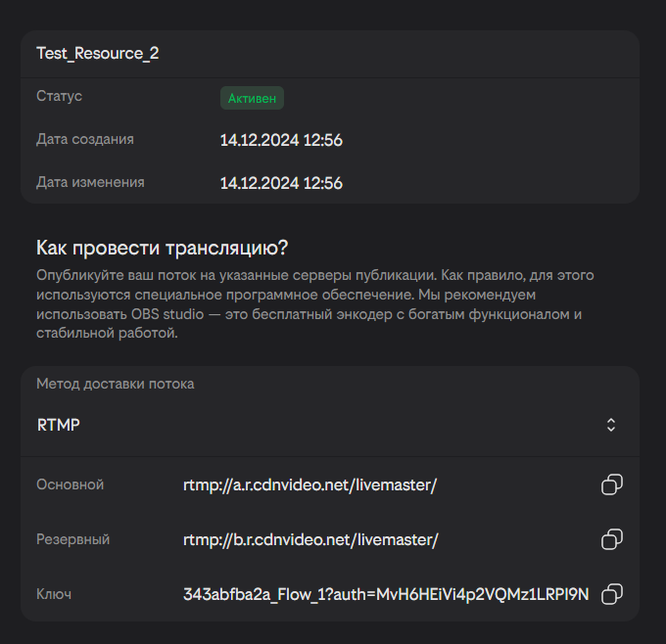Open the RTMP delivery method dropdown
666x644 pixels.
(x=329, y=425)
